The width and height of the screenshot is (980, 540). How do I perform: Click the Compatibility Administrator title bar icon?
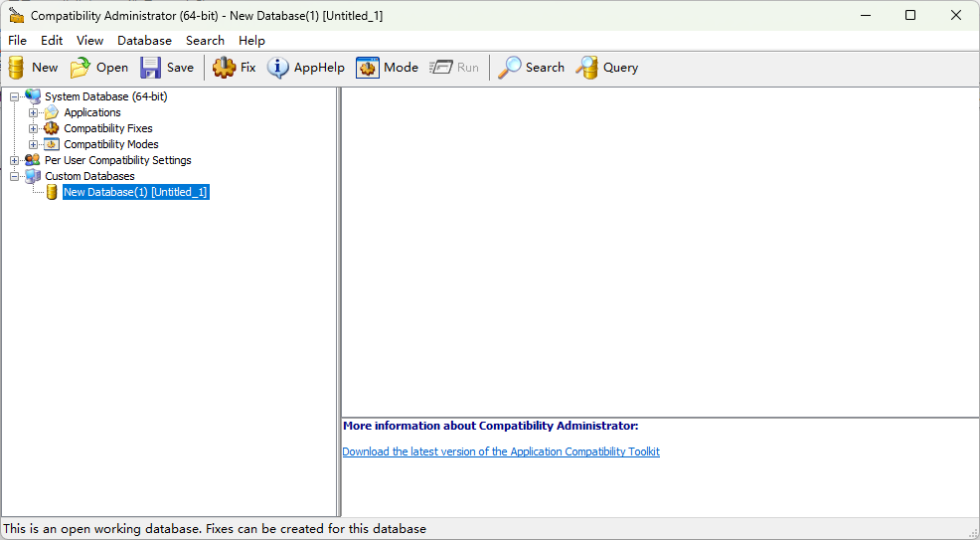tap(16, 16)
